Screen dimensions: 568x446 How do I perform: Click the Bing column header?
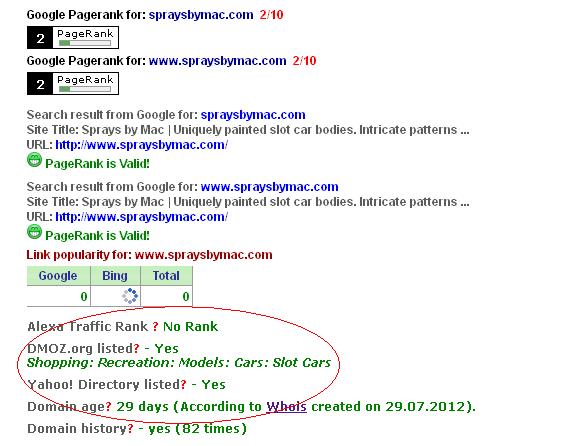pyautogui.click(x=115, y=276)
